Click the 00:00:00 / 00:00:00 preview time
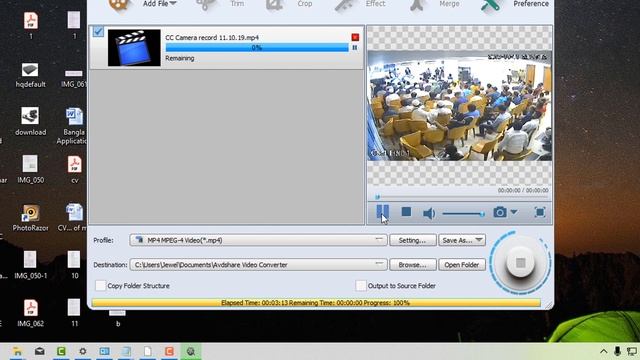Viewport: 640px width, 360px height. [523, 191]
